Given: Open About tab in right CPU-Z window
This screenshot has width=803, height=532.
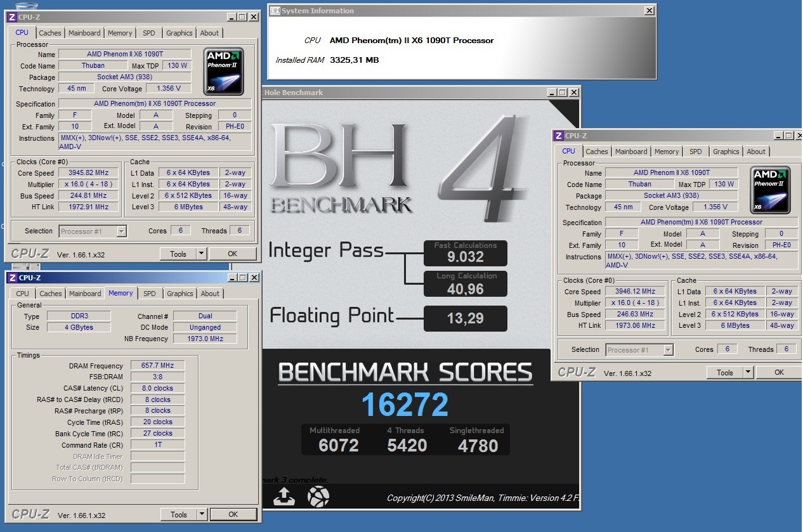Looking at the screenshot, I should (x=756, y=152).
